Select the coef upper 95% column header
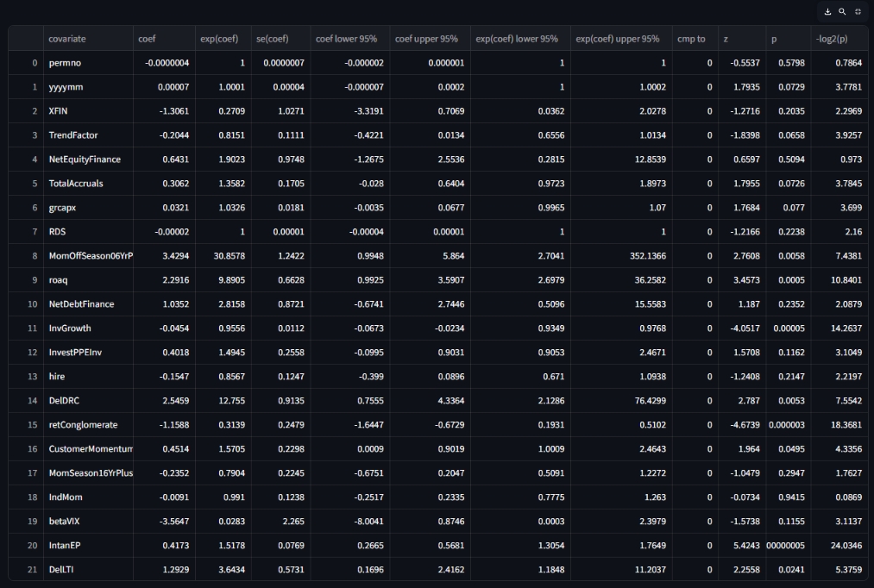 pos(424,38)
